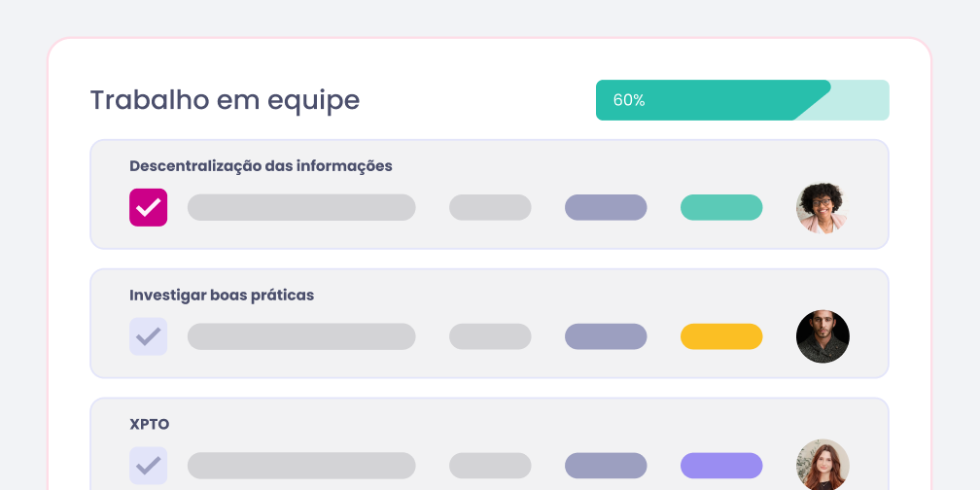Uncheck the Descentralização das informações checkbox
This screenshot has width=980, height=490.
(x=148, y=207)
